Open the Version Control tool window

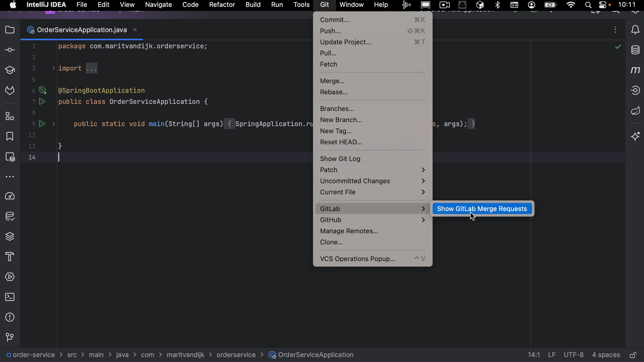click(x=10, y=337)
